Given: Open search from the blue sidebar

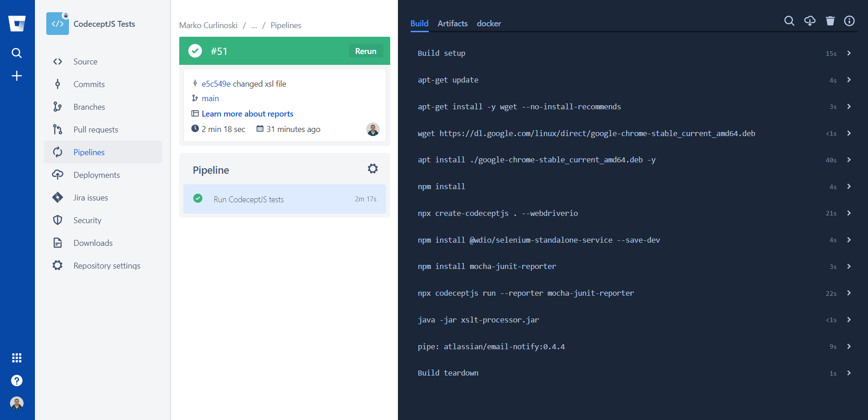Looking at the screenshot, I should [17, 53].
